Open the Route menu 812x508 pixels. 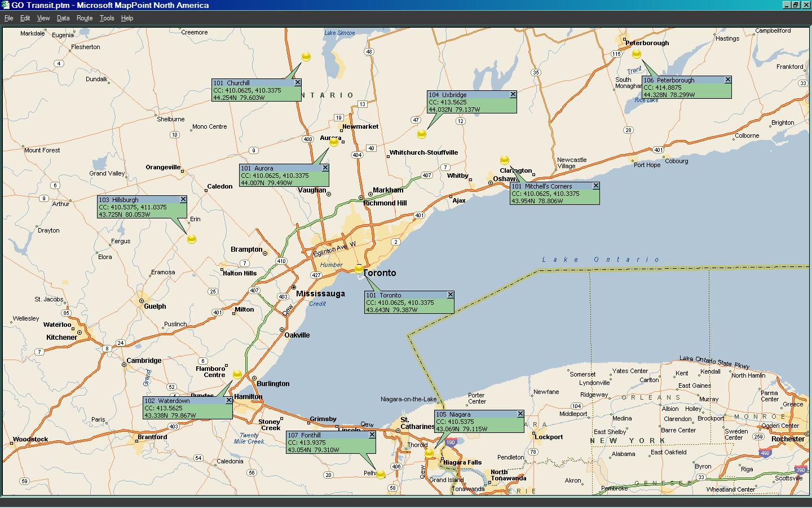point(84,17)
